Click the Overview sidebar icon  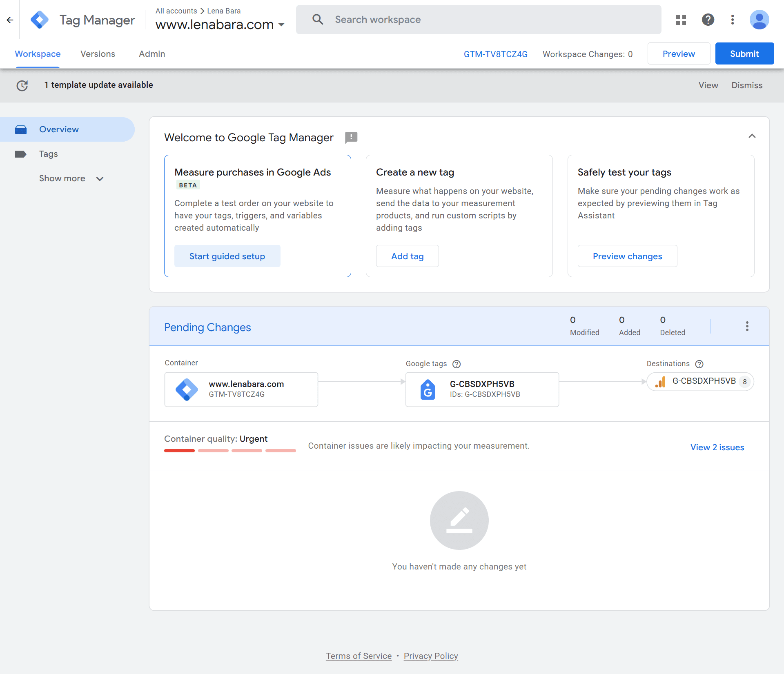(x=21, y=130)
